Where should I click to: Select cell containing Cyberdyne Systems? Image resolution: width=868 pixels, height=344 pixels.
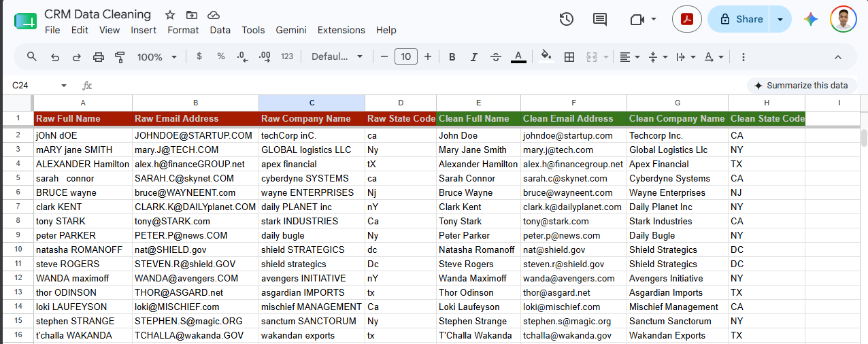(x=677, y=179)
